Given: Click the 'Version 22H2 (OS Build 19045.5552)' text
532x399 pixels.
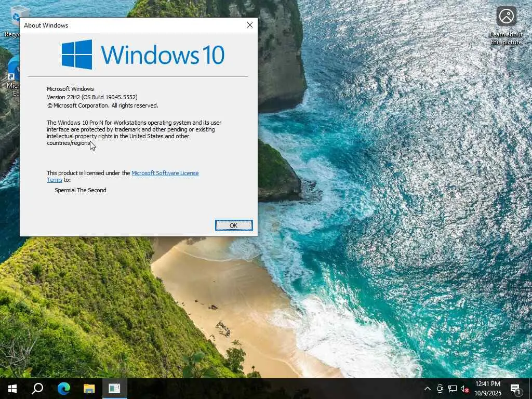Looking at the screenshot, I should coord(92,97).
